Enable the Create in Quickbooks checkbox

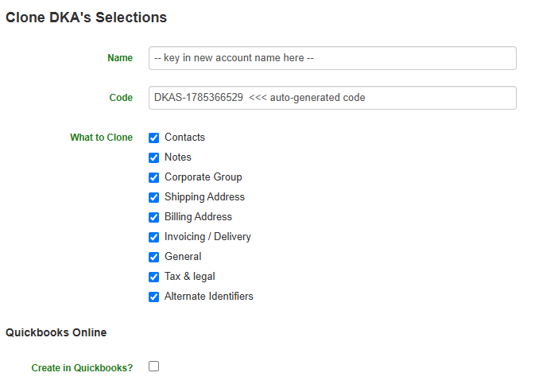[x=154, y=366]
